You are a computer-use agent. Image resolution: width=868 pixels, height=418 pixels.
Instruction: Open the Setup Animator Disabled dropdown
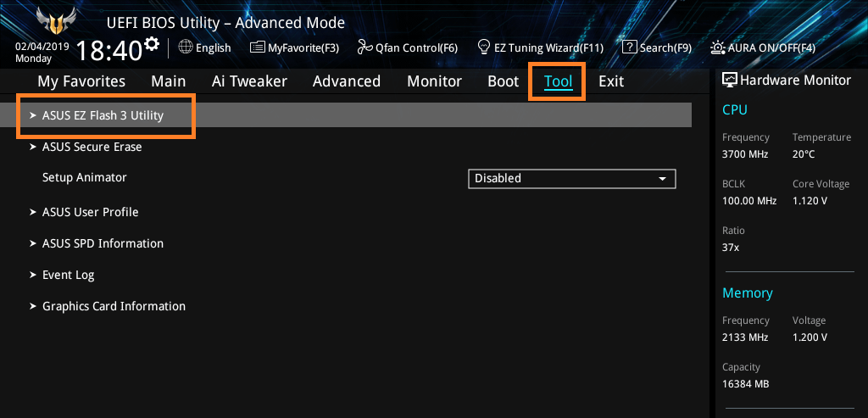[x=572, y=178]
